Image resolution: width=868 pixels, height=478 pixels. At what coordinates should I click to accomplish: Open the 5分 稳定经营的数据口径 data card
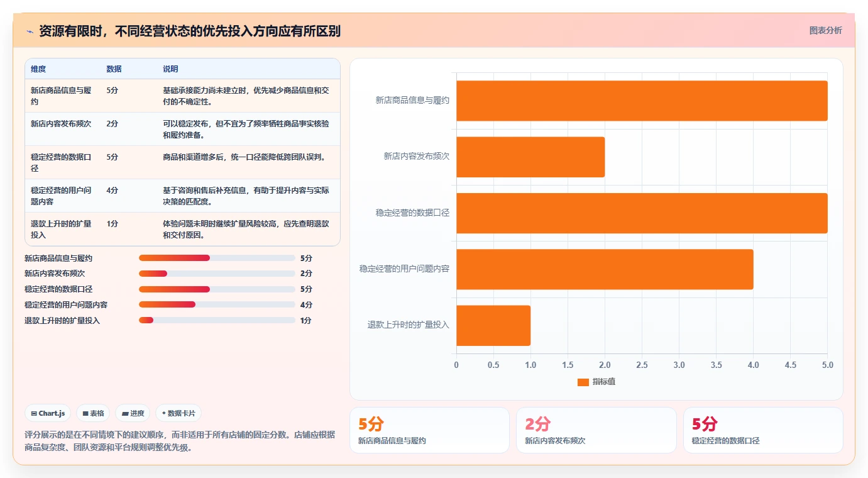pyautogui.click(x=763, y=430)
